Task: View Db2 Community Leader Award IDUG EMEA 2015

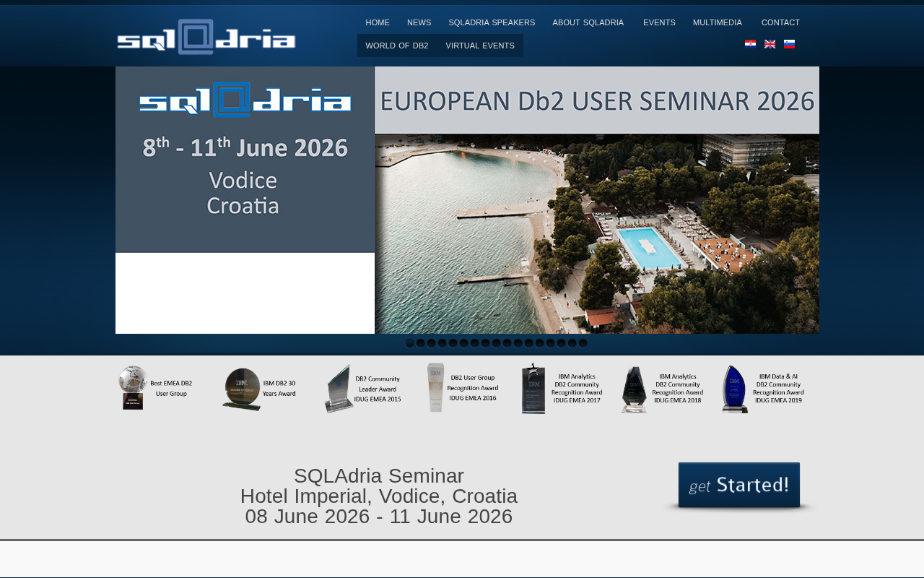Action: [x=362, y=389]
